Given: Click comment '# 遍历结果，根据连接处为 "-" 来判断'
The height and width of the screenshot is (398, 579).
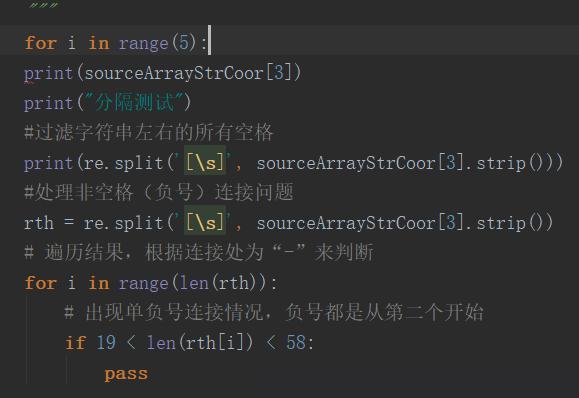Looking at the screenshot, I should point(199,253).
